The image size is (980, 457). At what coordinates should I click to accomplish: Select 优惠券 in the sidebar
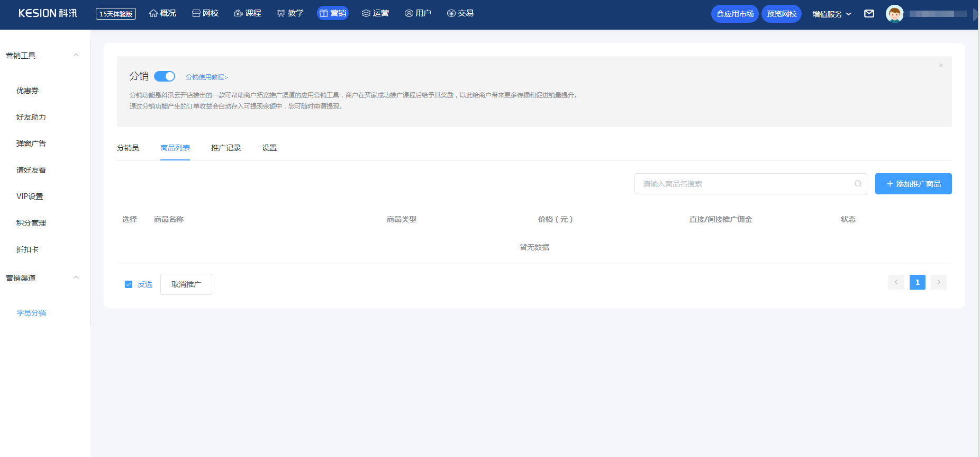click(28, 91)
